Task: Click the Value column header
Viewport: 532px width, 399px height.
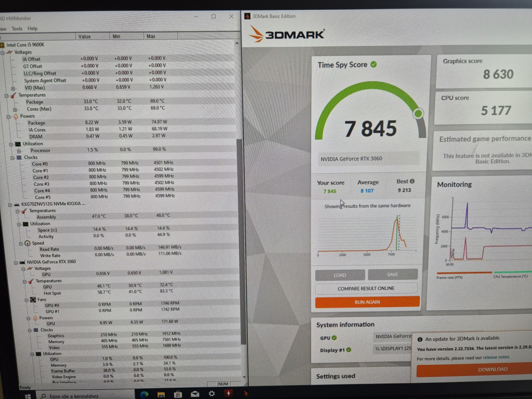Action: (92, 36)
